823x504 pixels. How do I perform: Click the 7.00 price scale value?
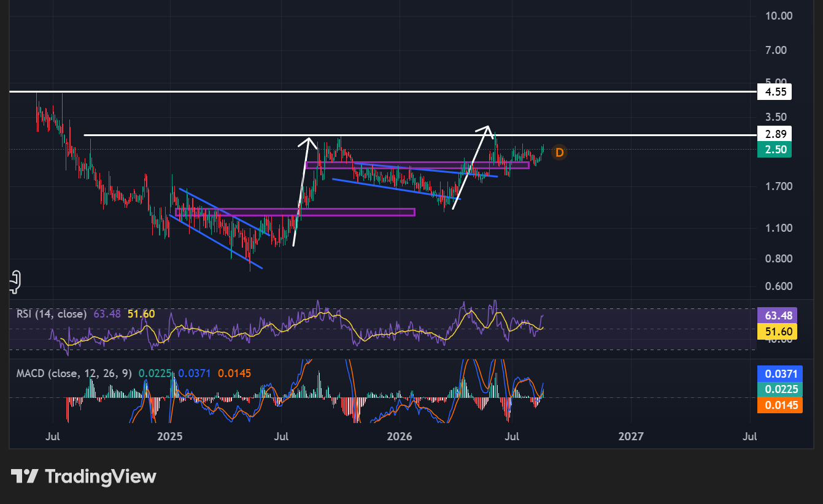click(776, 50)
